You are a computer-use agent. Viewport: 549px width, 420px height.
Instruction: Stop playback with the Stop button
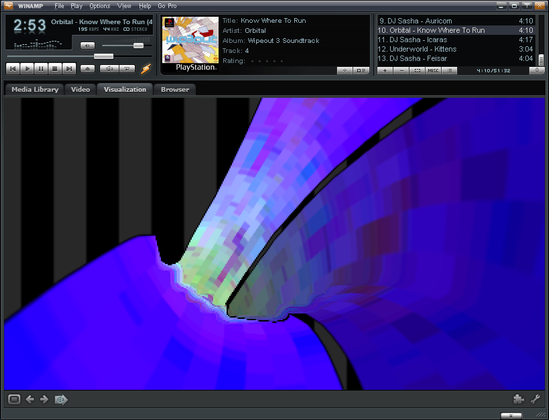tap(55, 68)
